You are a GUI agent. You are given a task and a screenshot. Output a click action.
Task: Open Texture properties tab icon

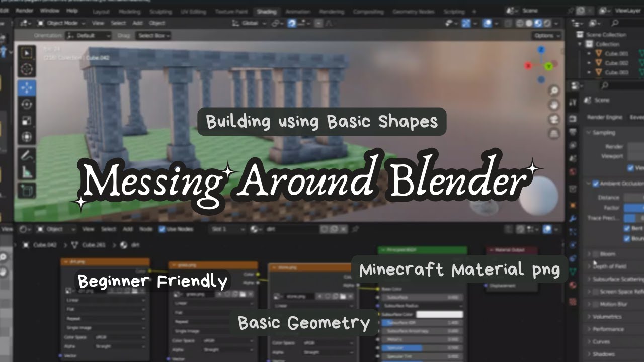(x=573, y=302)
